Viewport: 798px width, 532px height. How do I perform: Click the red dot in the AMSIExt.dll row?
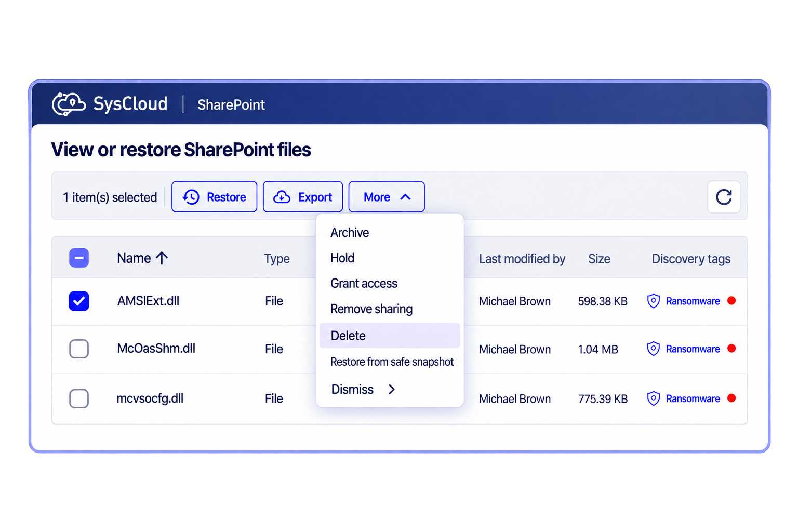[x=731, y=301]
